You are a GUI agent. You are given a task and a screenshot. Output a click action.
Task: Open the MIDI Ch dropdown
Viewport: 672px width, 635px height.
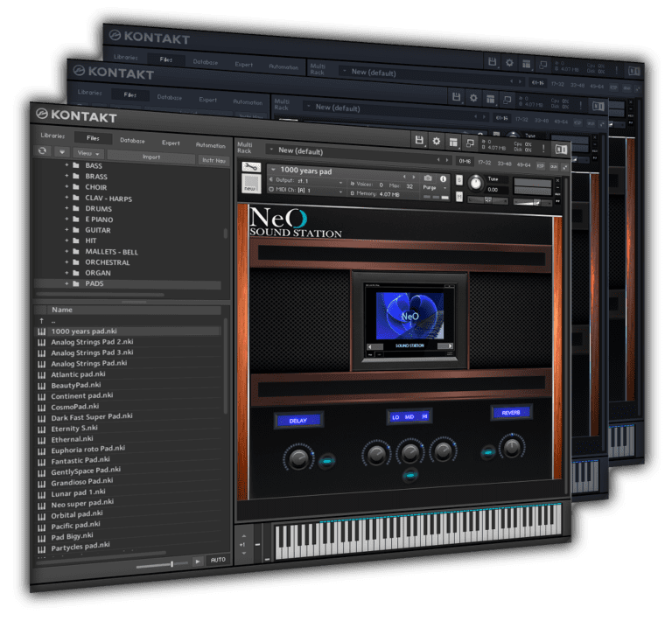(x=306, y=190)
